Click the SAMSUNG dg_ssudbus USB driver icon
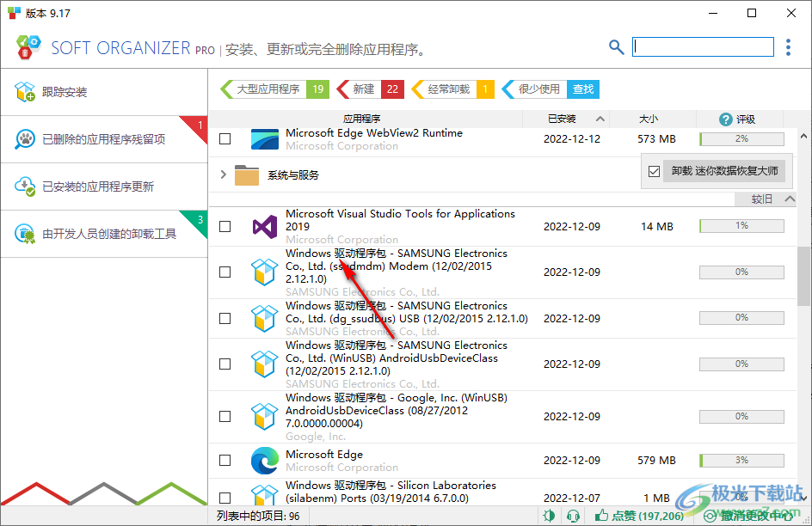Viewport: 812px width, 526px height. pos(265,318)
